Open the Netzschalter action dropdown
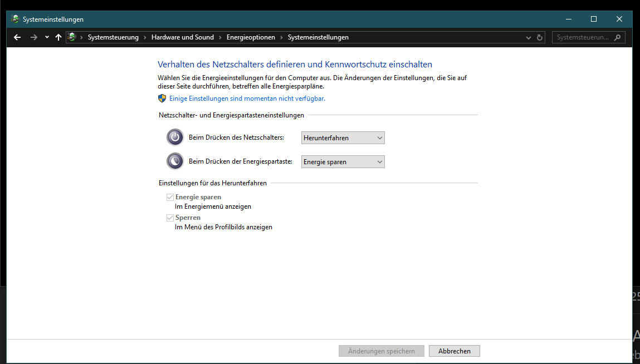 pos(343,138)
